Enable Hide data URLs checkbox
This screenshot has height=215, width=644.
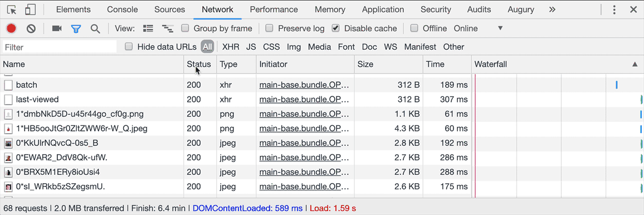pyautogui.click(x=129, y=46)
